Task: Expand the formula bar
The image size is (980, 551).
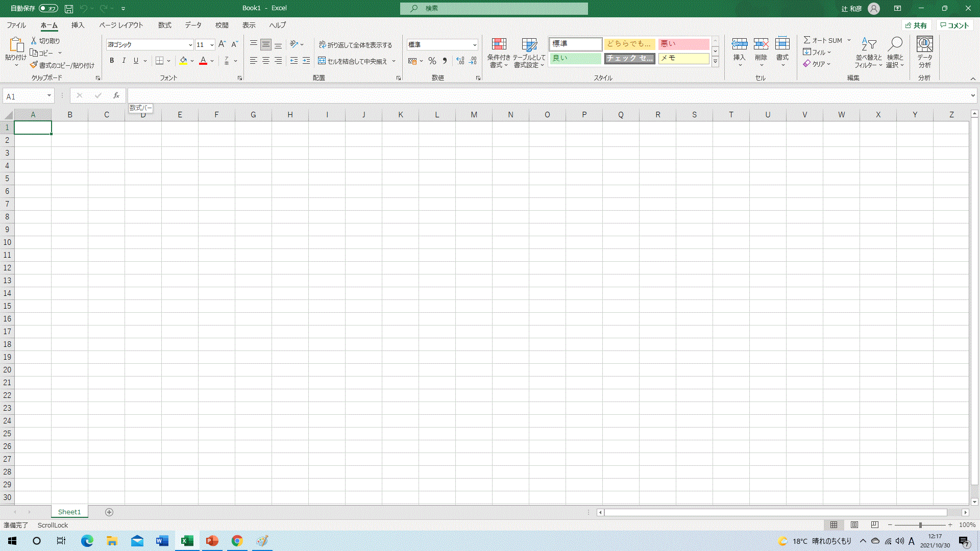Action: click(x=973, y=95)
